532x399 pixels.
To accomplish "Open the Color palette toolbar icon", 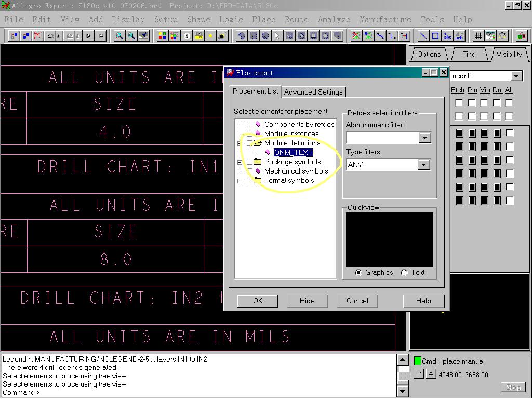I will pyautogui.click(x=163, y=36).
